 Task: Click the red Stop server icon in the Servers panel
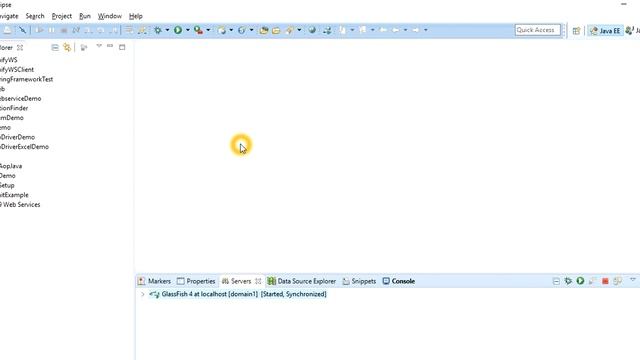click(605, 281)
